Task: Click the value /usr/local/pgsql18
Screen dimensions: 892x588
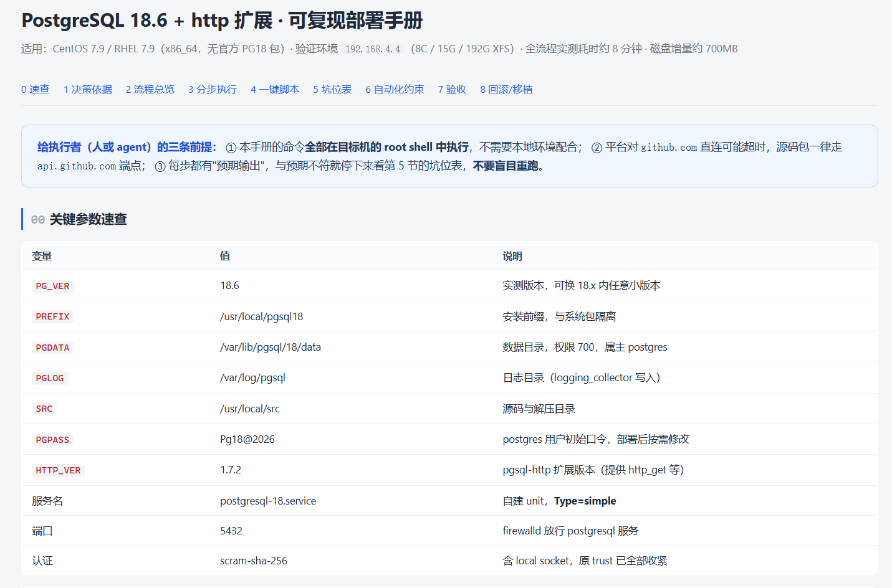Action: coord(261,316)
